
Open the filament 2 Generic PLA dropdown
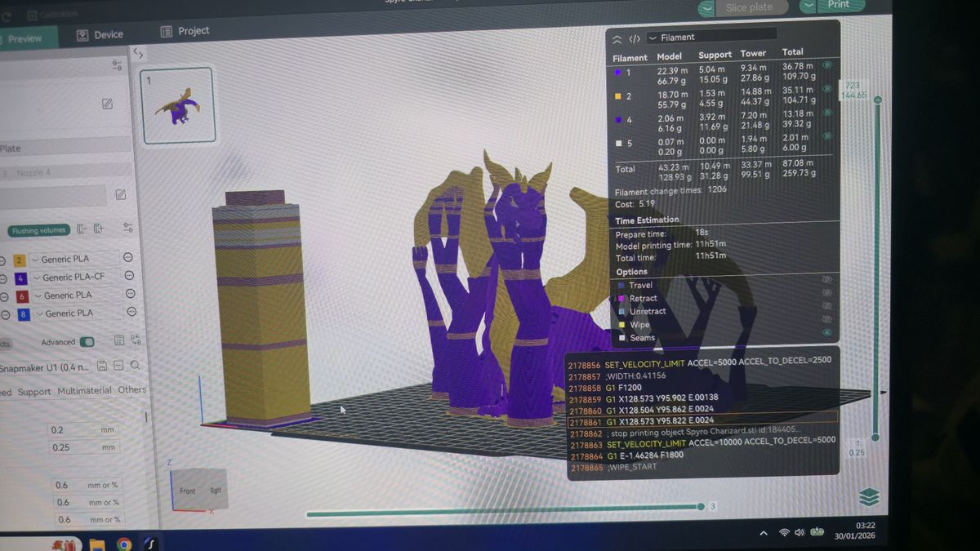pyautogui.click(x=73, y=259)
